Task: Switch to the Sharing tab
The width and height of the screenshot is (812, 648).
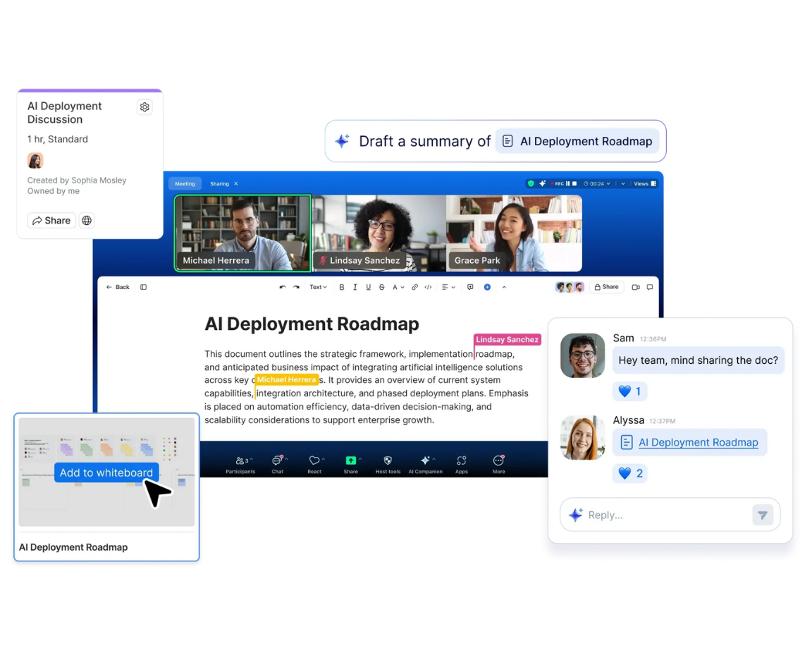Action: 220,184
